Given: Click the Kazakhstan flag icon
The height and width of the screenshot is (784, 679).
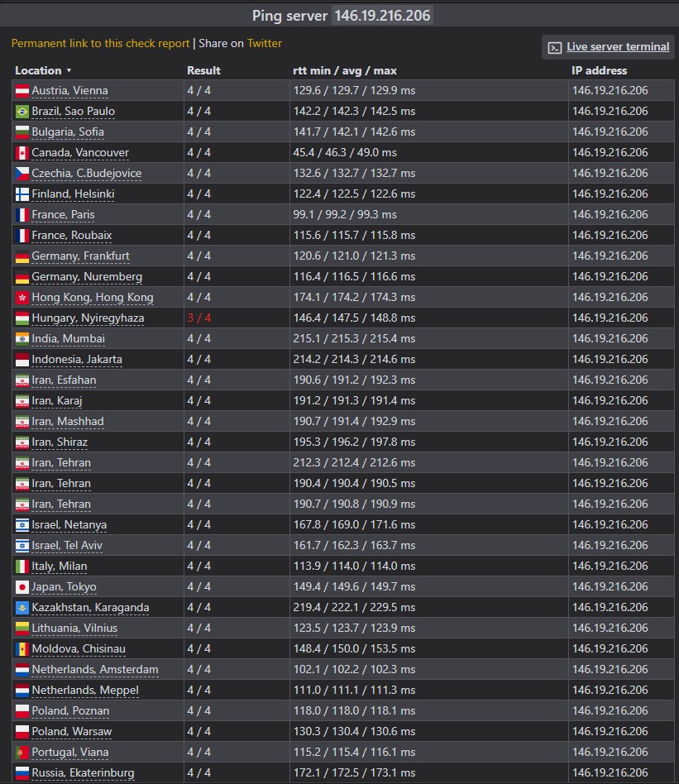Looking at the screenshot, I should click(x=22, y=608).
